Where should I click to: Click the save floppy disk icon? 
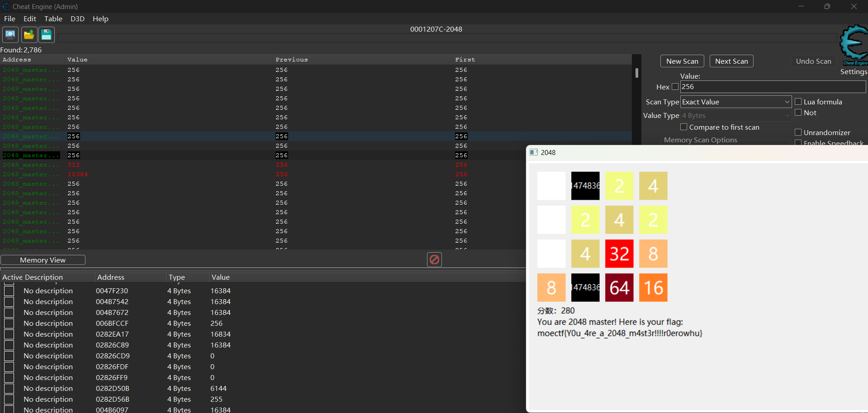point(46,35)
